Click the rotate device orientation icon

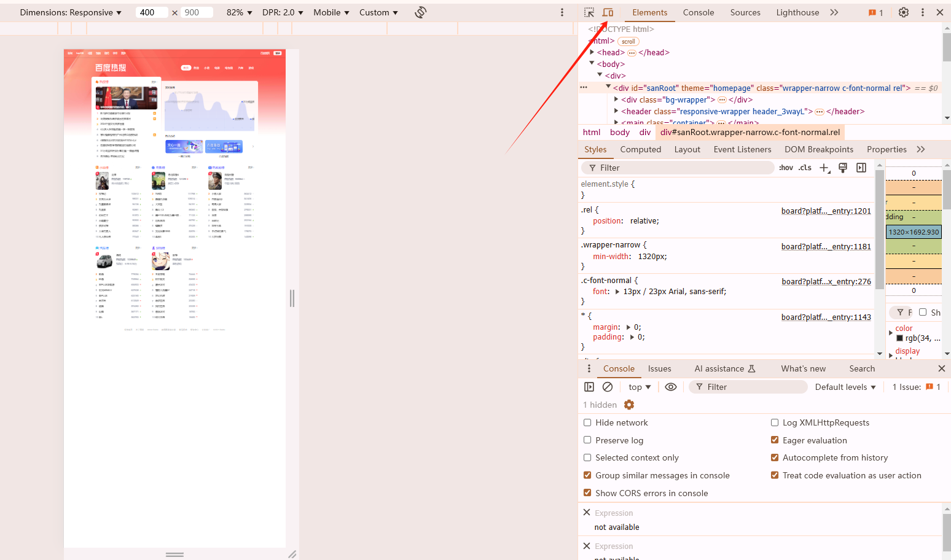click(421, 12)
